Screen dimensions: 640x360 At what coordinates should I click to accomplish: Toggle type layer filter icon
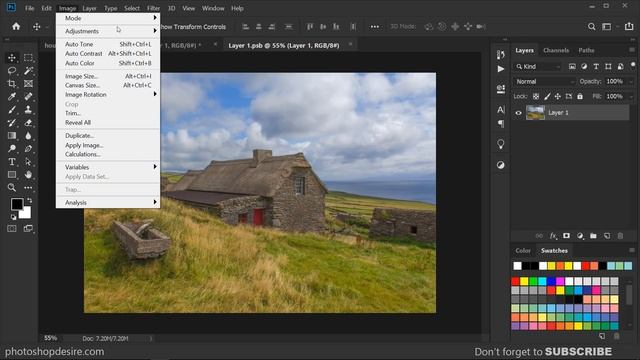click(596, 67)
